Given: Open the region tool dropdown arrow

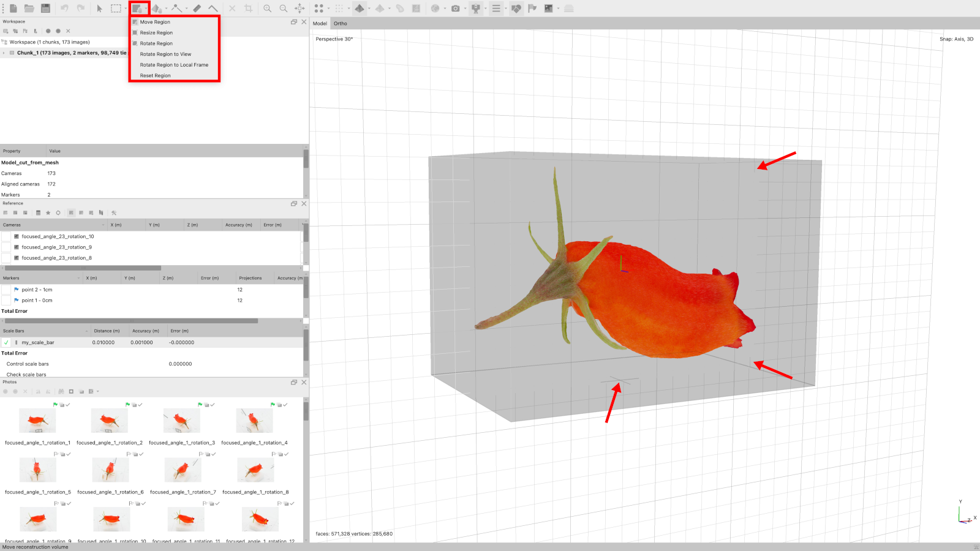Looking at the screenshot, I should (x=146, y=9).
